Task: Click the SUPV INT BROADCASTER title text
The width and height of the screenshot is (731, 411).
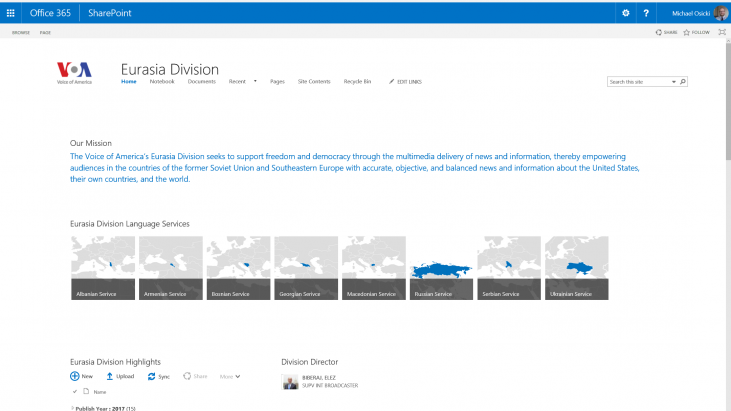Action: pyautogui.click(x=330, y=386)
